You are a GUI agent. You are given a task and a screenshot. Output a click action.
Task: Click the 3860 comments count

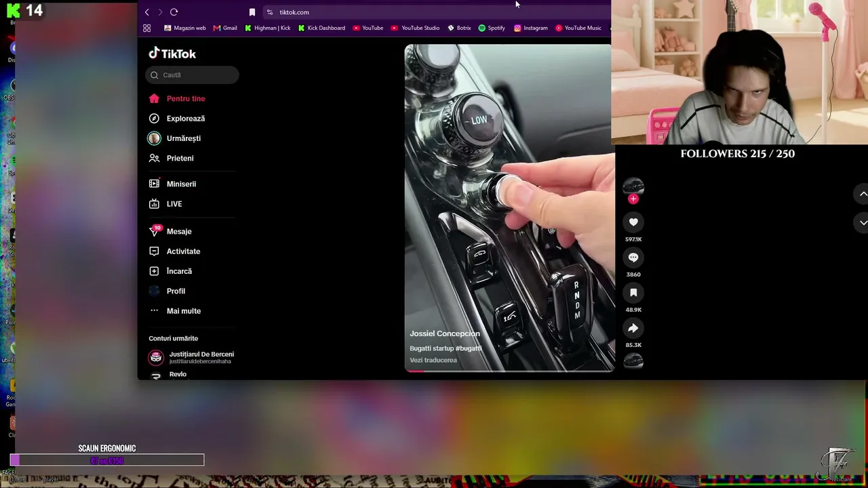pos(633,274)
